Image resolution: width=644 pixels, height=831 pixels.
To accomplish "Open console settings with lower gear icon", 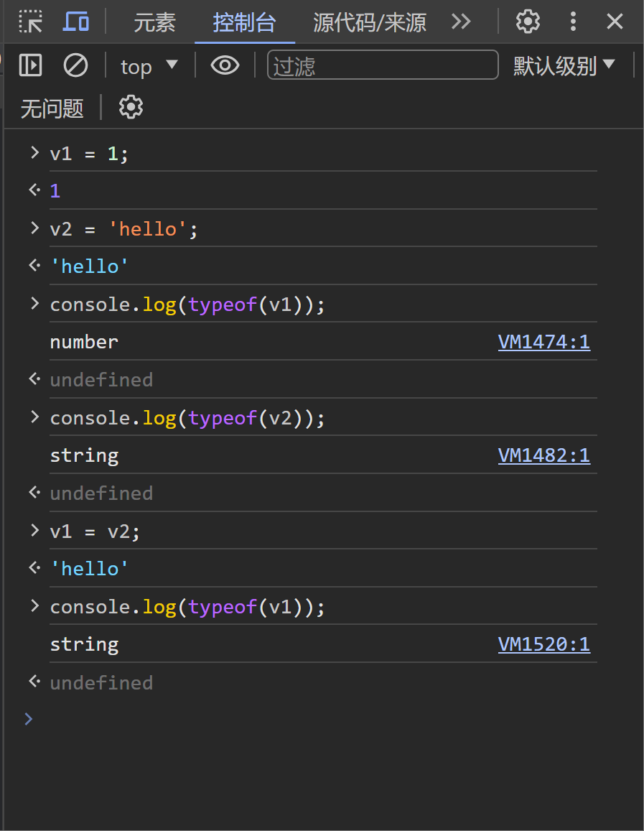I will (x=130, y=106).
